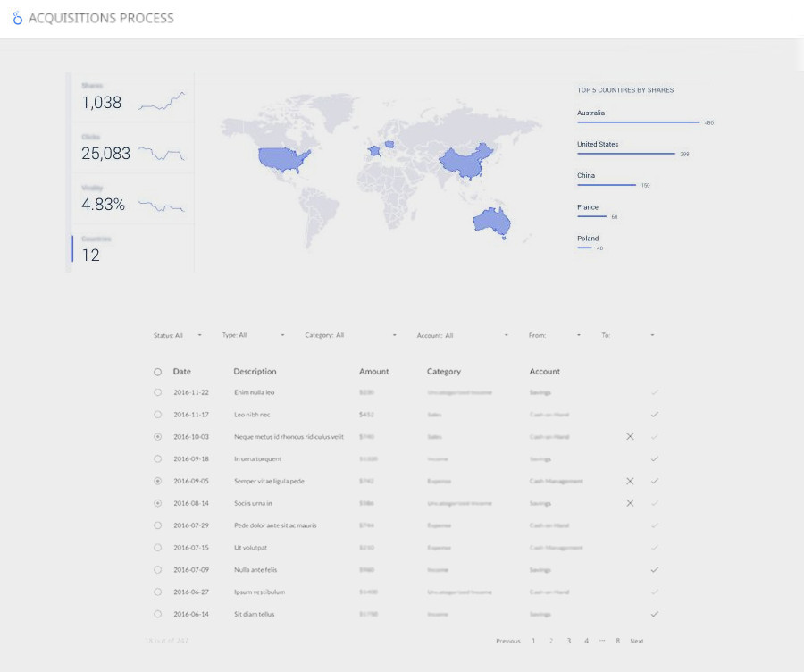Click the Australia shares progress bar
This screenshot has height=672, width=804.
pyautogui.click(x=638, y=122)
